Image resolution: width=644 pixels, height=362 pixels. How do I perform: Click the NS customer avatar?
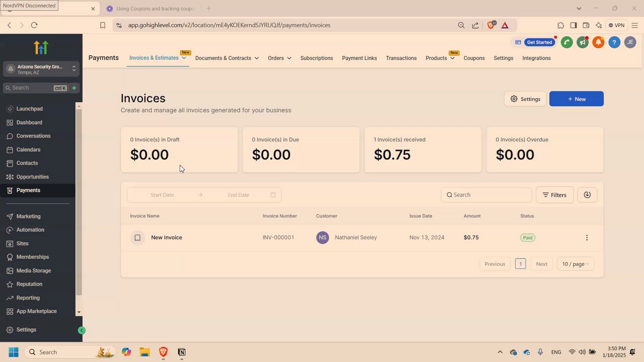(323, 237)
